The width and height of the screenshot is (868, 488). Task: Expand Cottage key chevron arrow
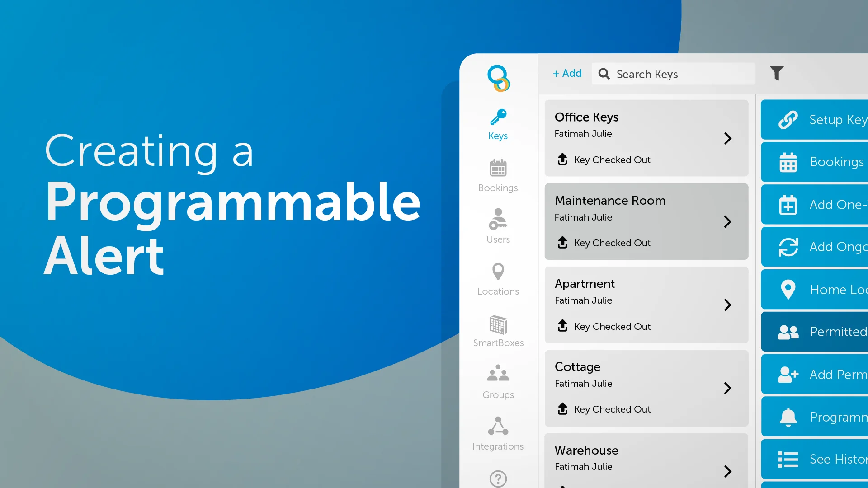click(727, 388)
